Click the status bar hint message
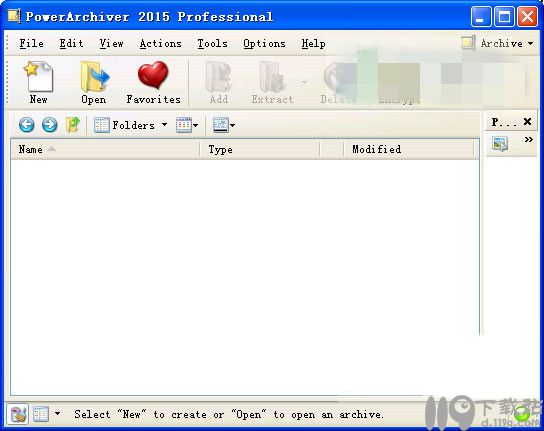The image size is (544, 431). pos(229,414)
